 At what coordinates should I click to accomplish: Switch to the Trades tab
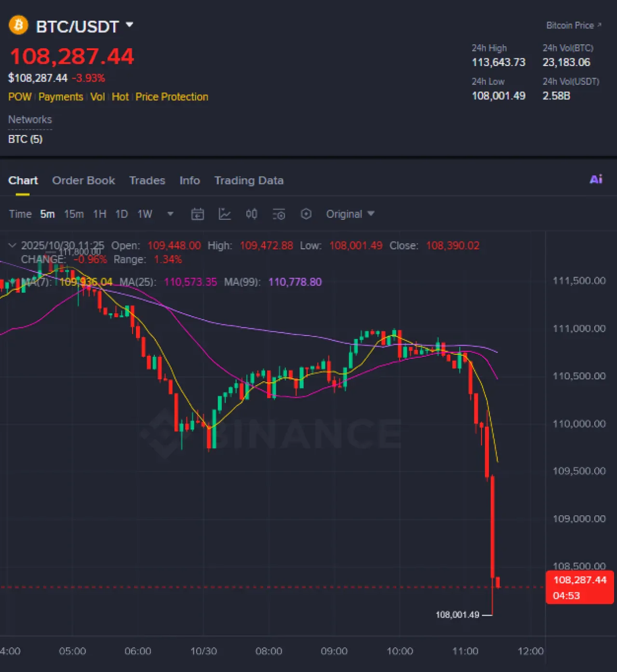[x=147, y=180]
